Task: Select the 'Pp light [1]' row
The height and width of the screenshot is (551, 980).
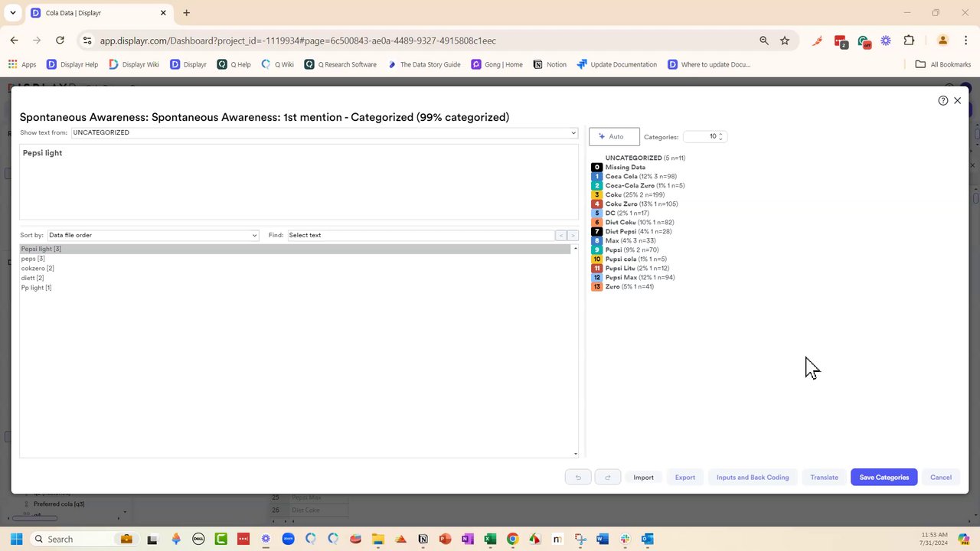Action: tap(296, 288)
